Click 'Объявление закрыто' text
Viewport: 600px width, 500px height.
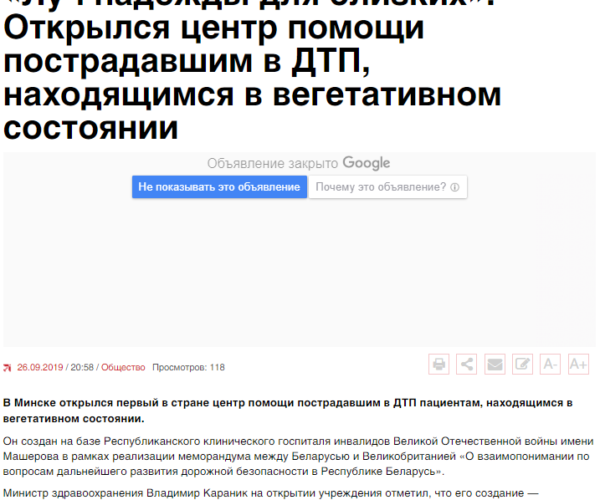[272, 163]
